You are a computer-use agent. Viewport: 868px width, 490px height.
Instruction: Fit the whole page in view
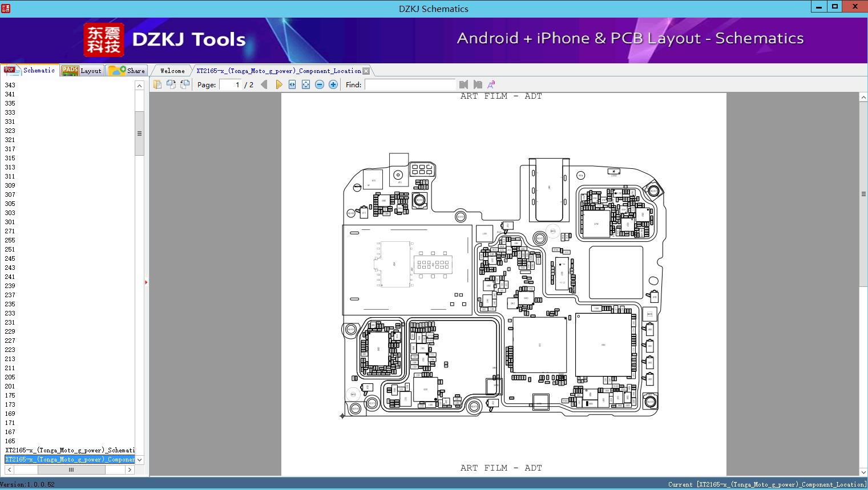306,84
